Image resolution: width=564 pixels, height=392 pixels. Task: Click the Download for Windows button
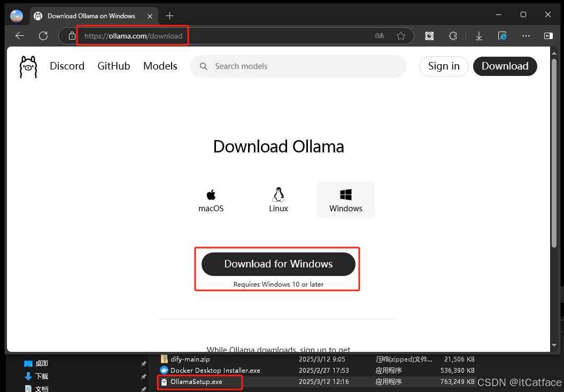pos(279,264)
